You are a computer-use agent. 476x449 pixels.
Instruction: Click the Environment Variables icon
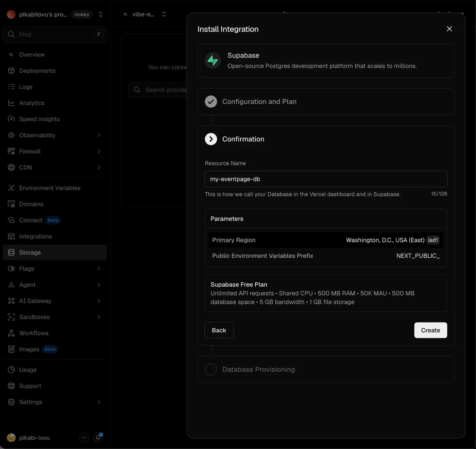[11, 188]
